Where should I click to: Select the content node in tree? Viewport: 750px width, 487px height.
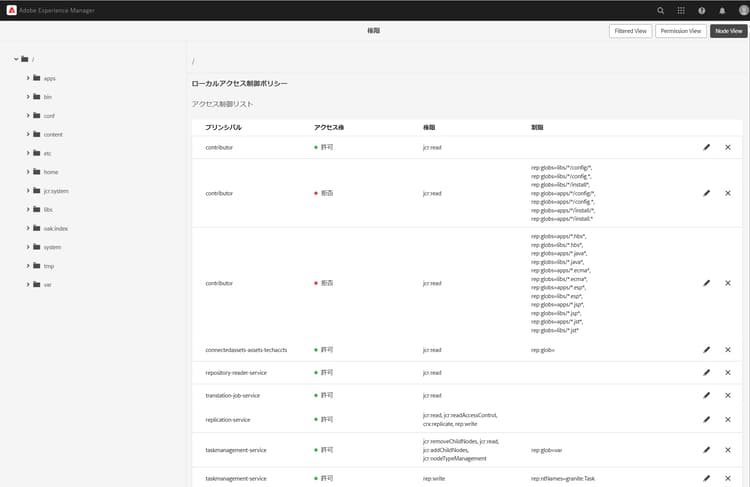coord(53,135)
